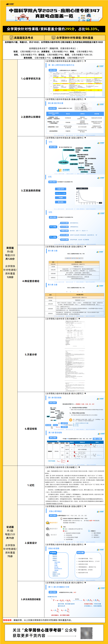Click the 实验心理学4 course source heading
Screen dimensions: 108x644
66,138
